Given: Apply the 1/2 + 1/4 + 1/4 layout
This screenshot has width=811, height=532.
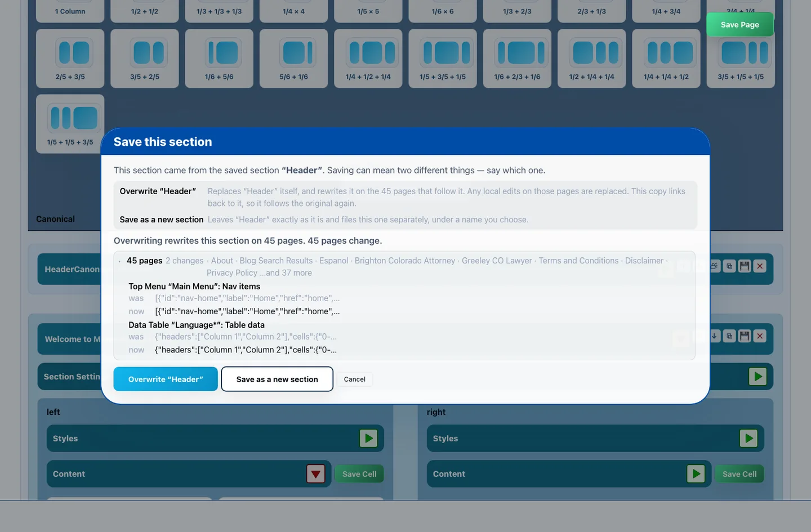Looking at the screenshot, I should 591,59.
